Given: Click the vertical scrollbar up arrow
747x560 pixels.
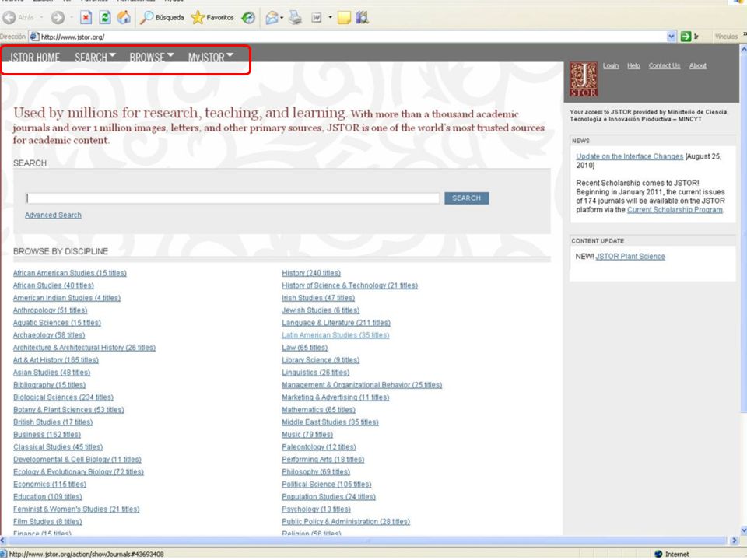Looking at the screenshot, I should [x=742, y=48].
